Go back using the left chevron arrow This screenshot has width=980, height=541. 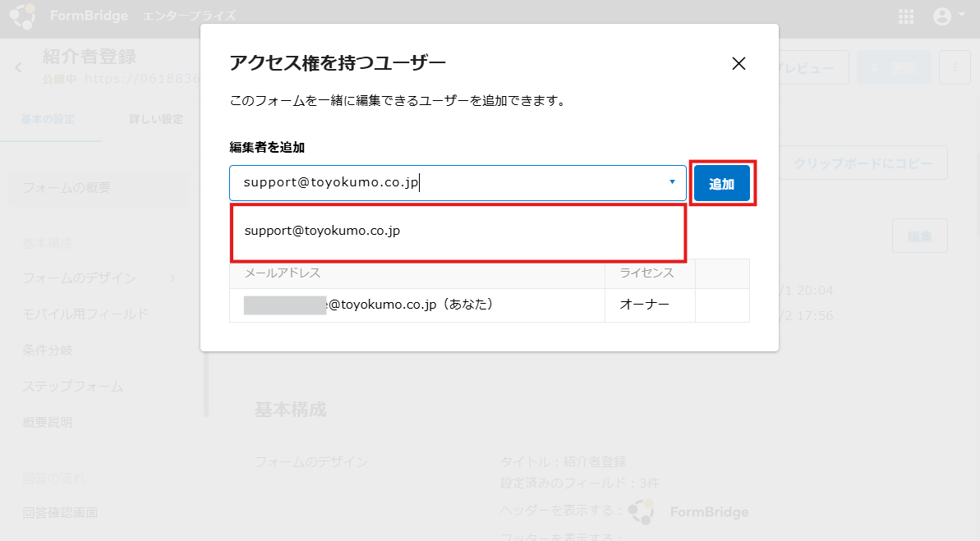click(x=18, y=67)
